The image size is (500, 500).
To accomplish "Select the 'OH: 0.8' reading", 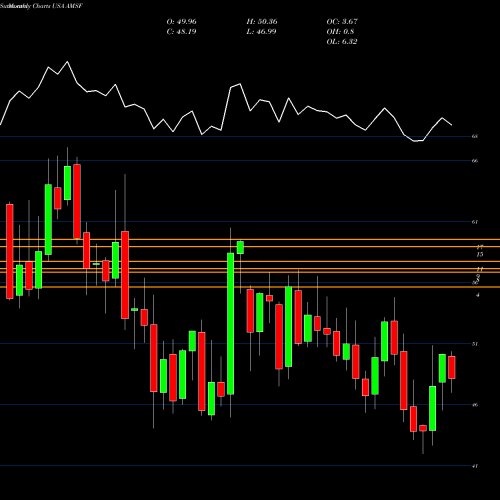I will (340, 32).
